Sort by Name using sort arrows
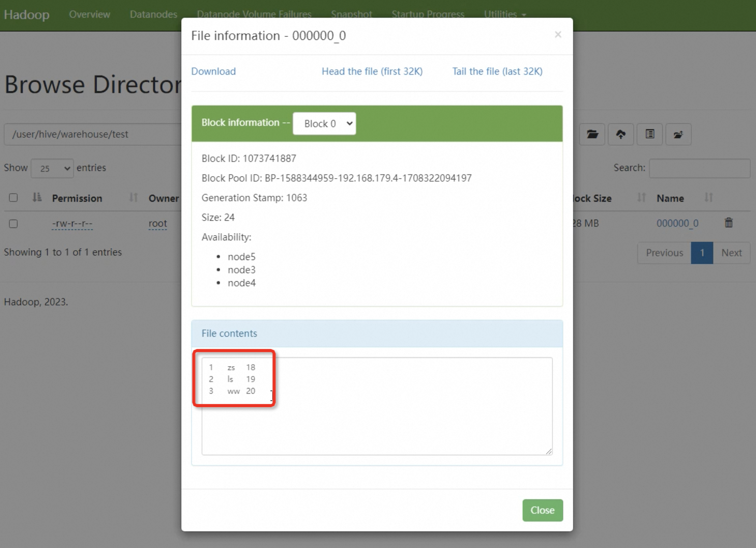This screenshot has height=548, width=756. click(708, 197)
